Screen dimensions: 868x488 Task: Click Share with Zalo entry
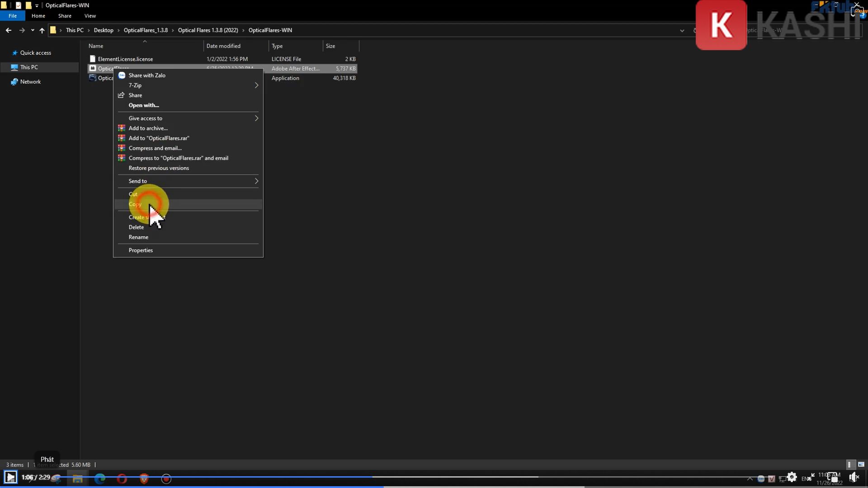click(x=147, y=75)
